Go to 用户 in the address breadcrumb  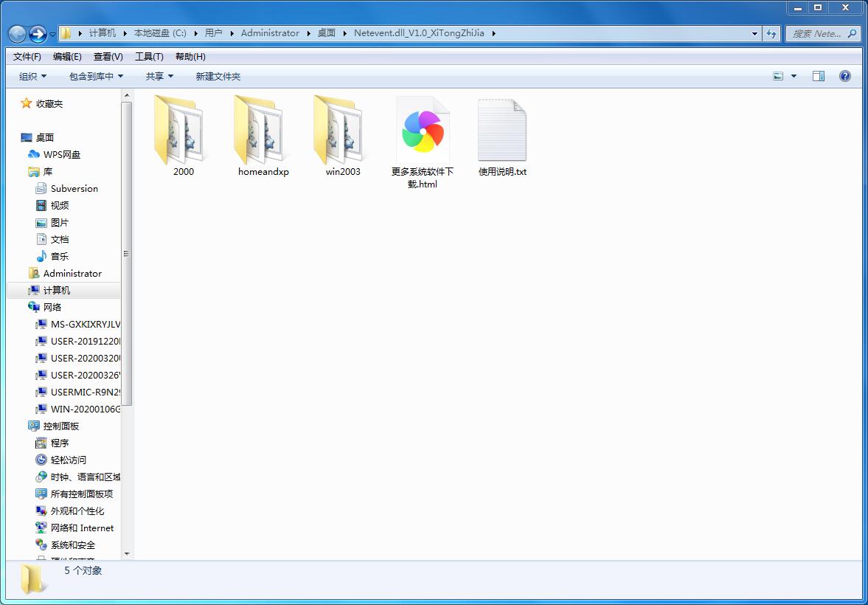(x=213, y=33)
